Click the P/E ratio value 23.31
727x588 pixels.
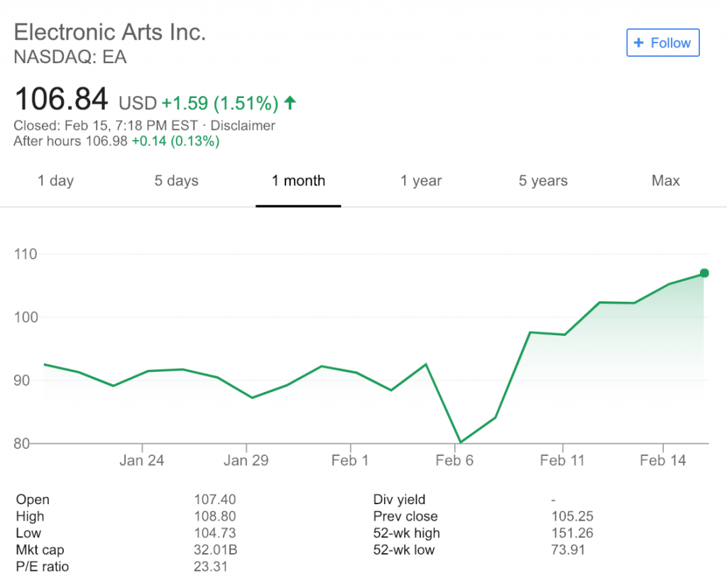coord(210,566)
